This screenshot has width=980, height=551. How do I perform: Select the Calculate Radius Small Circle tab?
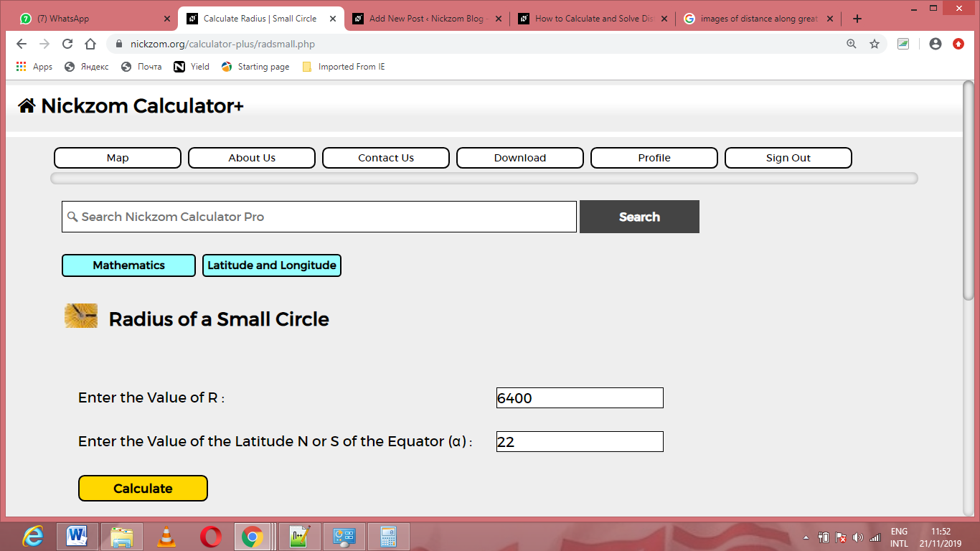(262, 19)
